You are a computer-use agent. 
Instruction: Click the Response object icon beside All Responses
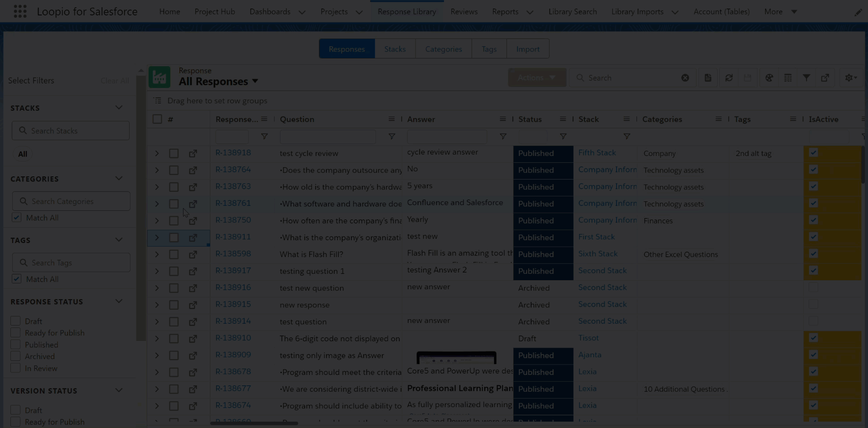pos(159,77)
